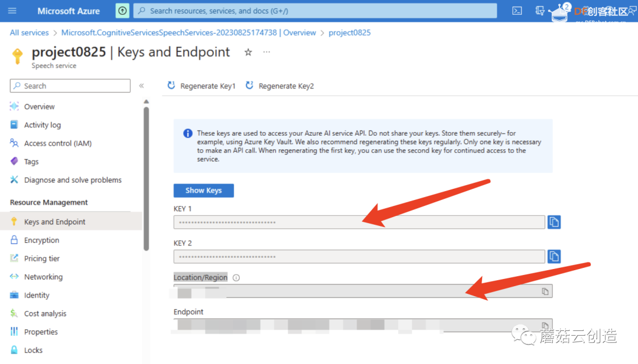Viewport: 638px width, 364px height.
Task: Click the Activity log book icon
Action: (x=14, y=124)
